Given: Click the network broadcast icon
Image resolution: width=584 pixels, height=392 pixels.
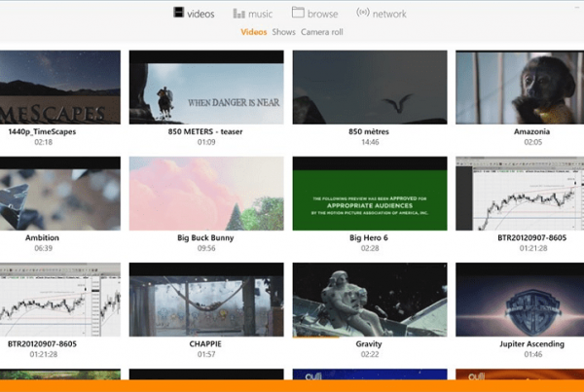Looking at the screenshot, I should point(362,13).
